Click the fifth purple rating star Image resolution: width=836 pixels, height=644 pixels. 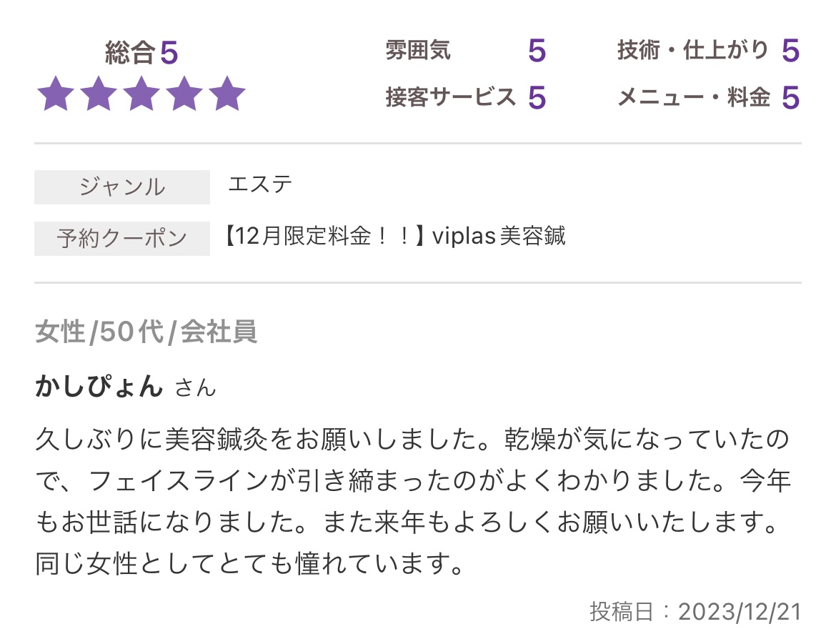[x=227, y=95]
